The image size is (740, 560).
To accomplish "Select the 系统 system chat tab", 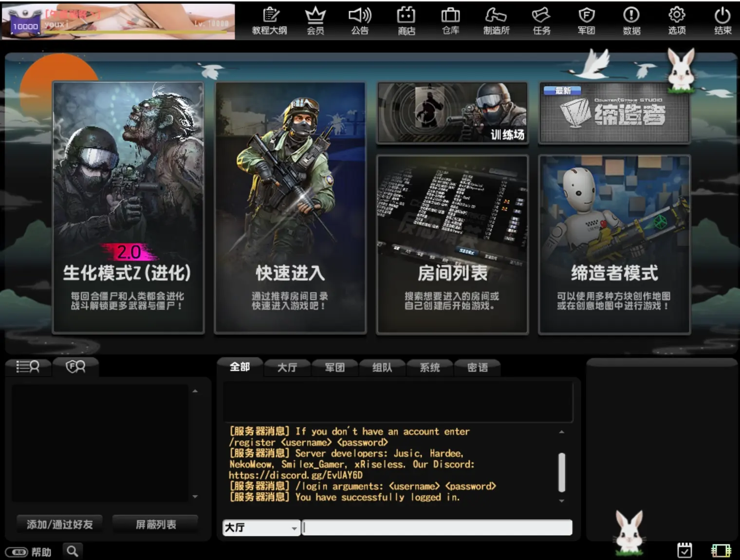I will coord(430,367).
